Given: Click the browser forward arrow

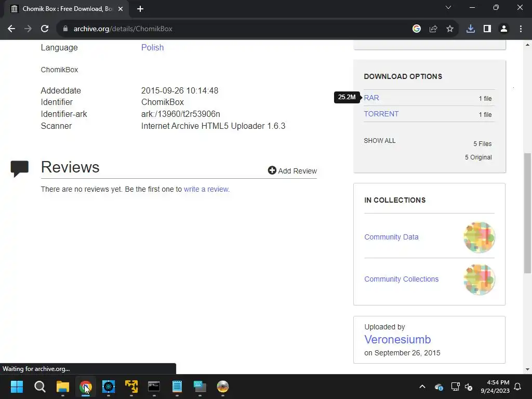Looking at the screenshot, I should pyautogui.click(x=28, y=29).
